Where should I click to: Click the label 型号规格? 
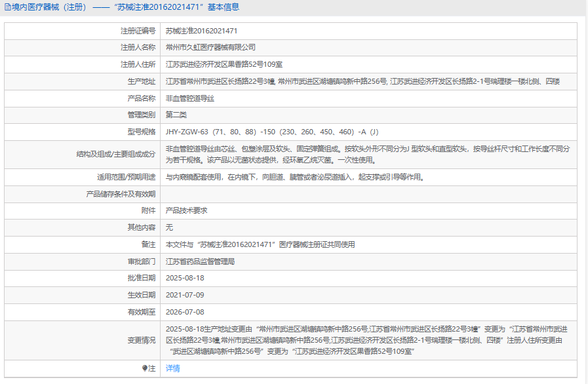pos(142,132)
